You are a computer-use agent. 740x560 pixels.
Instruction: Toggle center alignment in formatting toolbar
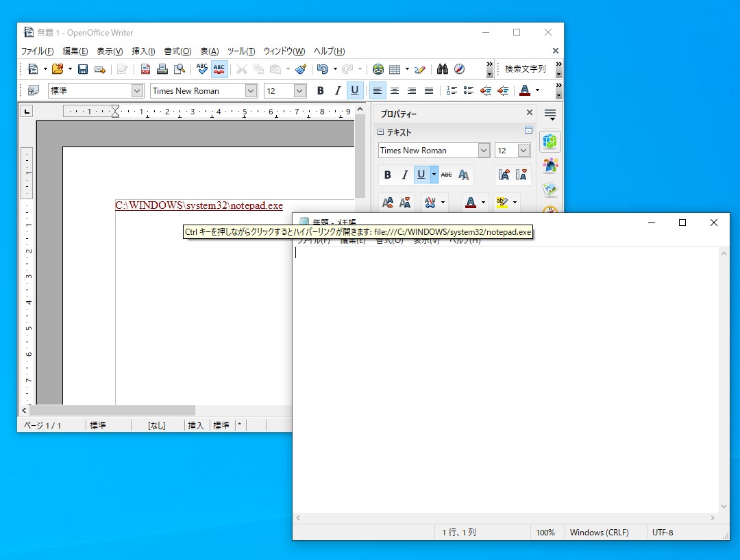coord(395,90)
